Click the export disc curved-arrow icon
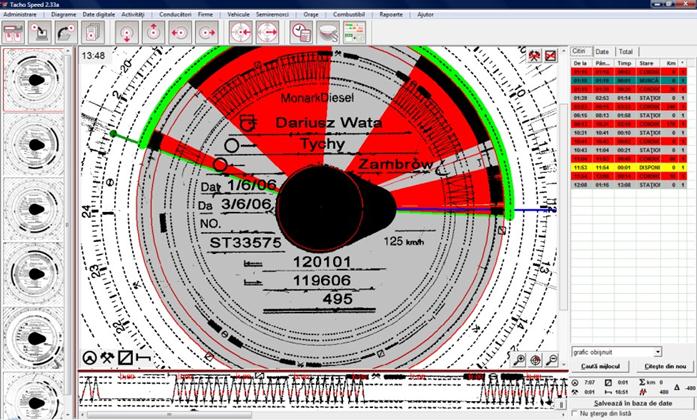The width and height of the screenshot is (697, 420). pyautogui.click(x=66, y=32)
